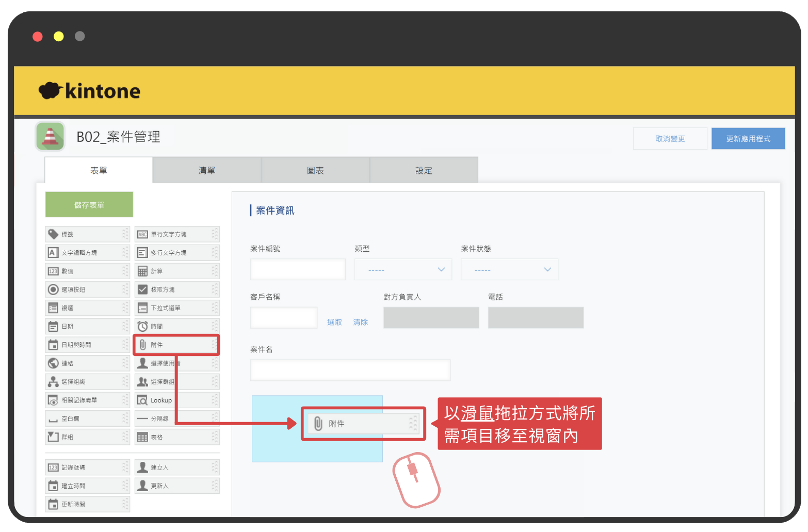Select the 標籤 (label) field icon
The height and width of the screenshot is (532, 808).
coord(53,234)
